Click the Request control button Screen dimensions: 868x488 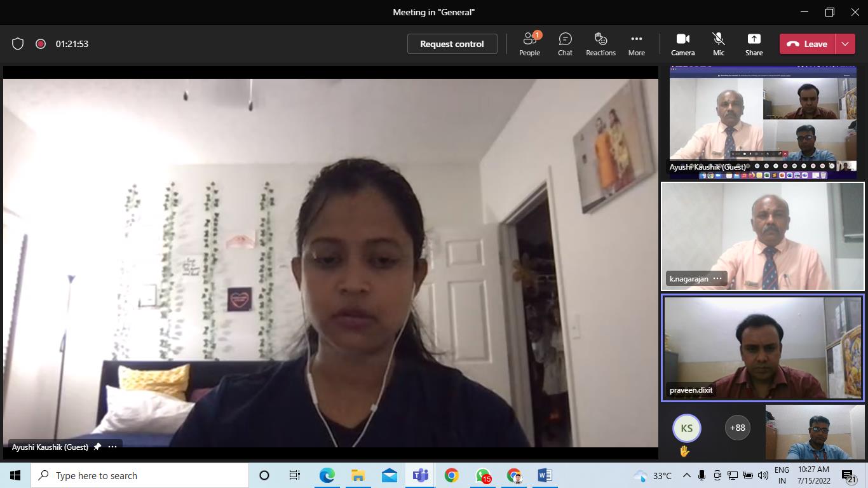452,44
